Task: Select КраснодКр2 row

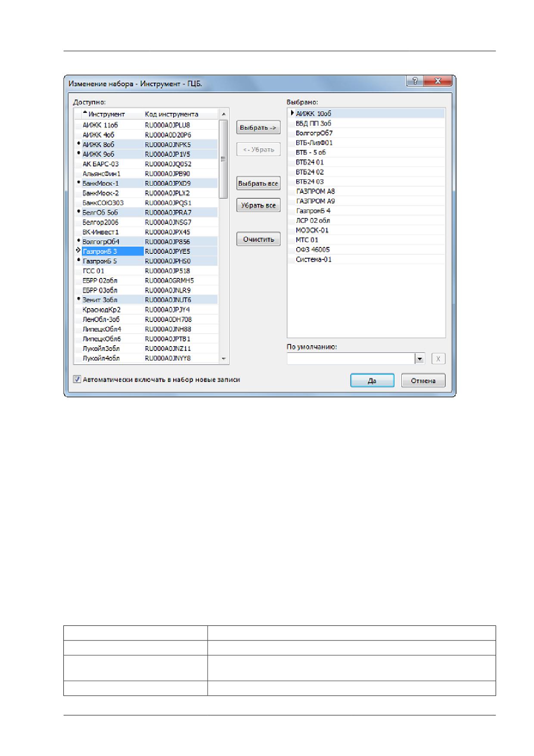Action: pyautogui.click(x=146, y=309)
